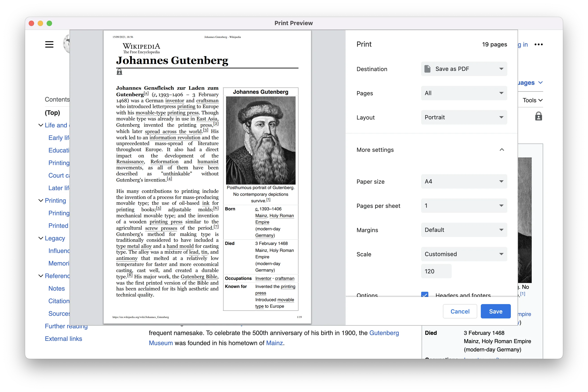
Task: Click the hamburger menu icon top left
Action: click(x=49, y=44)
